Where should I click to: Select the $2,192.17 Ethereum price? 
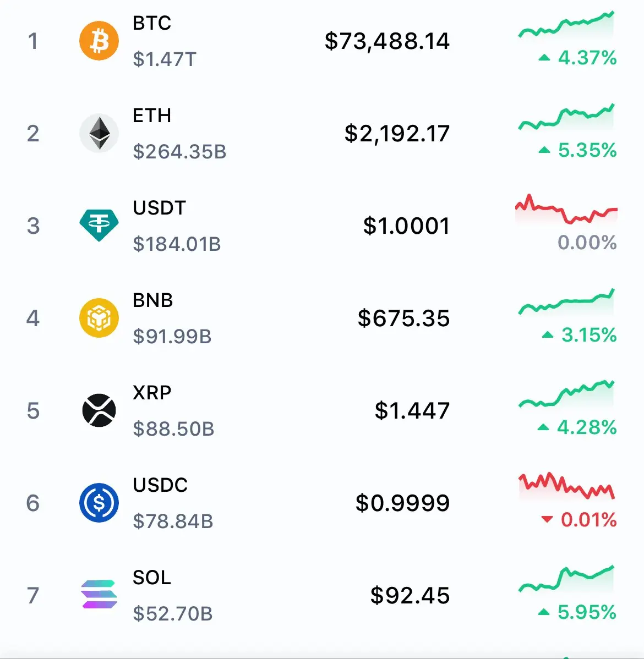click(397, 134)
